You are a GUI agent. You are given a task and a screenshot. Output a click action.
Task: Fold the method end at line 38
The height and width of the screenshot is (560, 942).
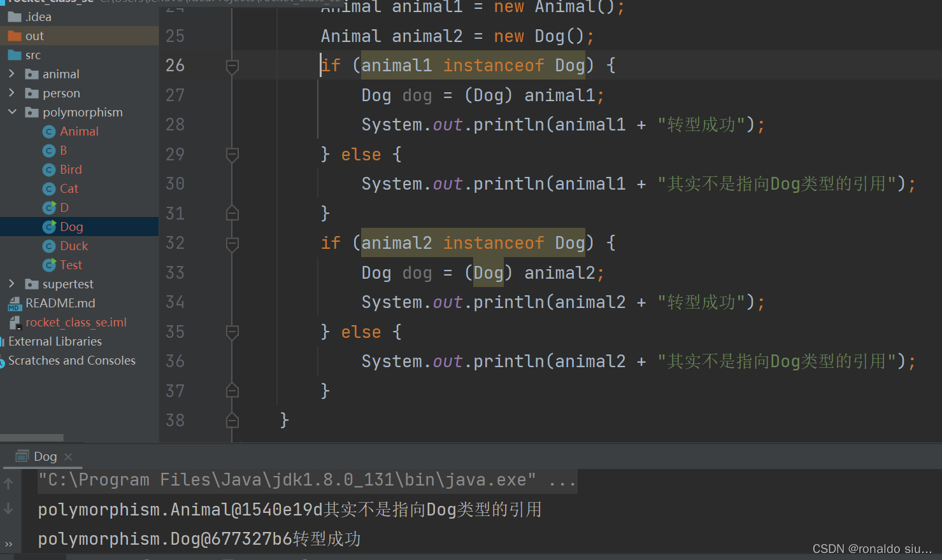[x=232, y=420]
